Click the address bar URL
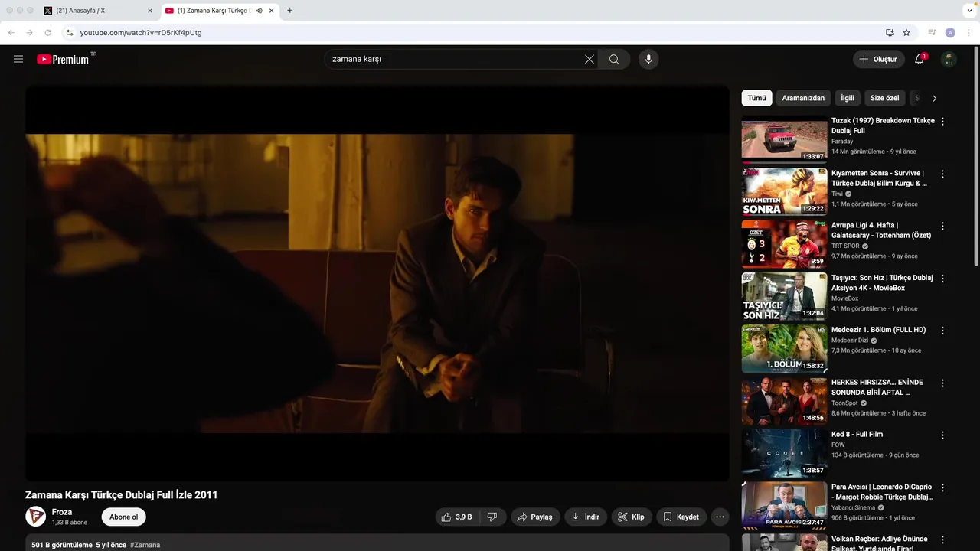980x551 pixels. click(141, 32)
